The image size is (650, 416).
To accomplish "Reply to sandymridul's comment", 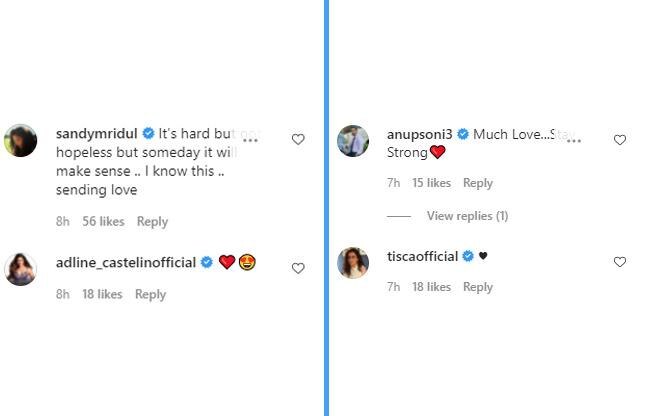I will [x=152, y=221].
